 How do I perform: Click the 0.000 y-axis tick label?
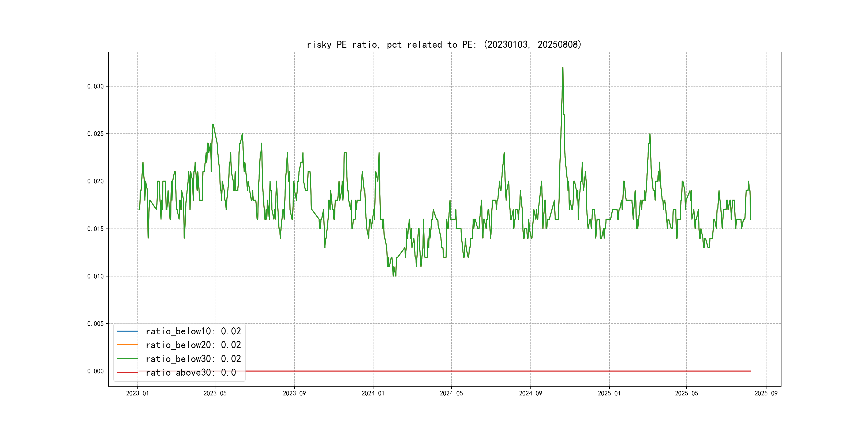click(x=95, y=371)
